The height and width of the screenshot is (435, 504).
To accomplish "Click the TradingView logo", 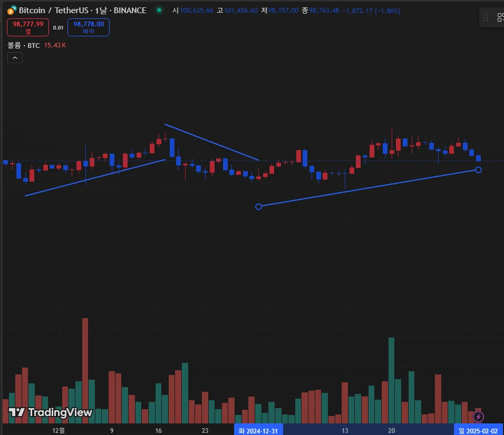I will coord(51,412).
